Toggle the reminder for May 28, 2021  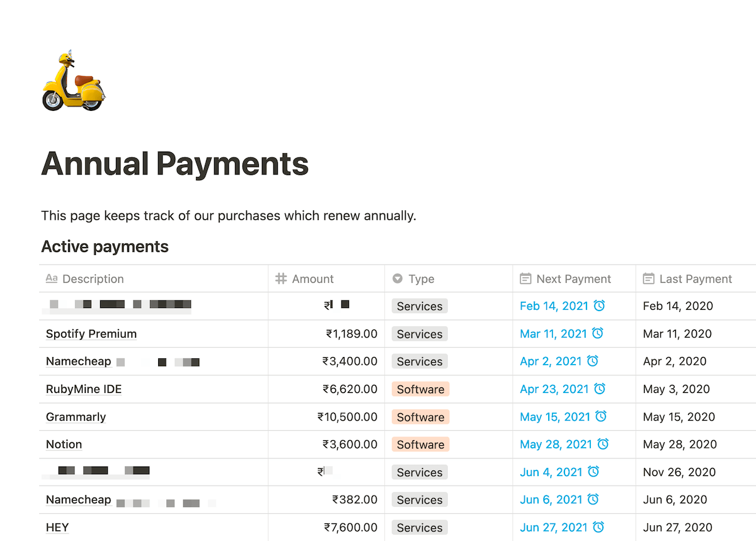click(602, 444)
